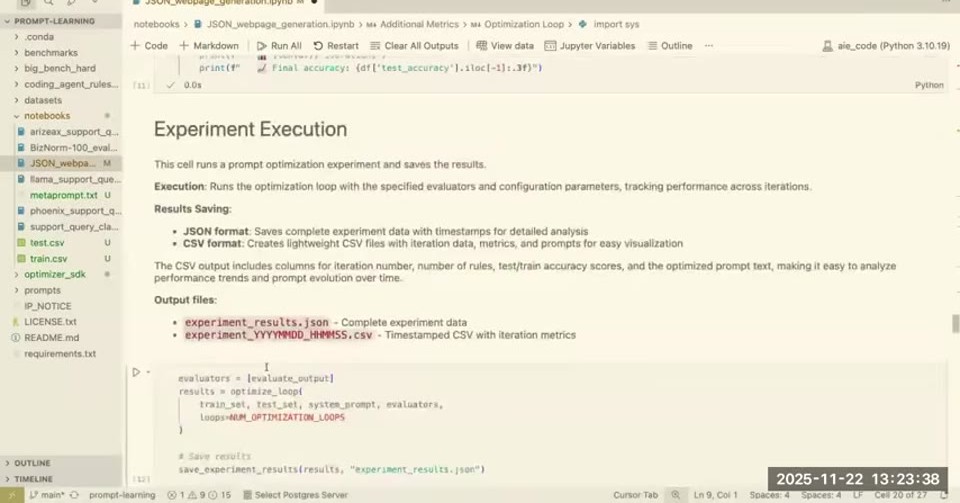Viewport: 960px width, 503px height.
Task: Expand the .conda folder
Action: click(61, 37)
